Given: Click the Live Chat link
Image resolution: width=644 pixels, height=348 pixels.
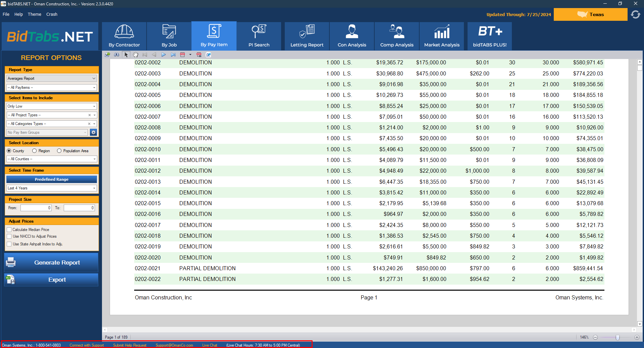Looking at the screenshot, I should click(210, 345).
